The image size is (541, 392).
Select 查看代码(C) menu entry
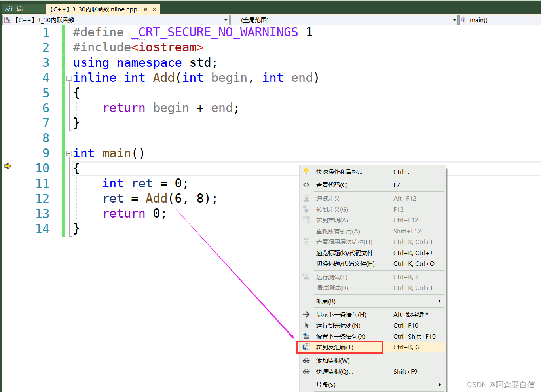(372, 185)
